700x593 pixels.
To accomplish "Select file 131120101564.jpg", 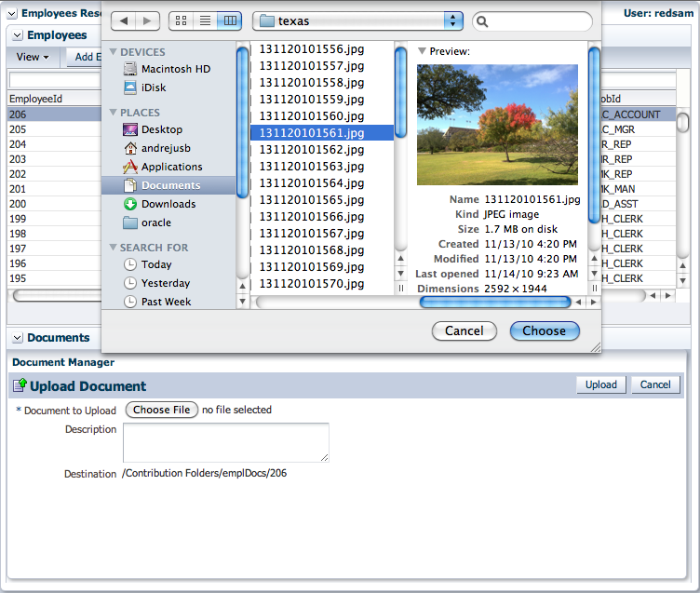I will 322,183.
